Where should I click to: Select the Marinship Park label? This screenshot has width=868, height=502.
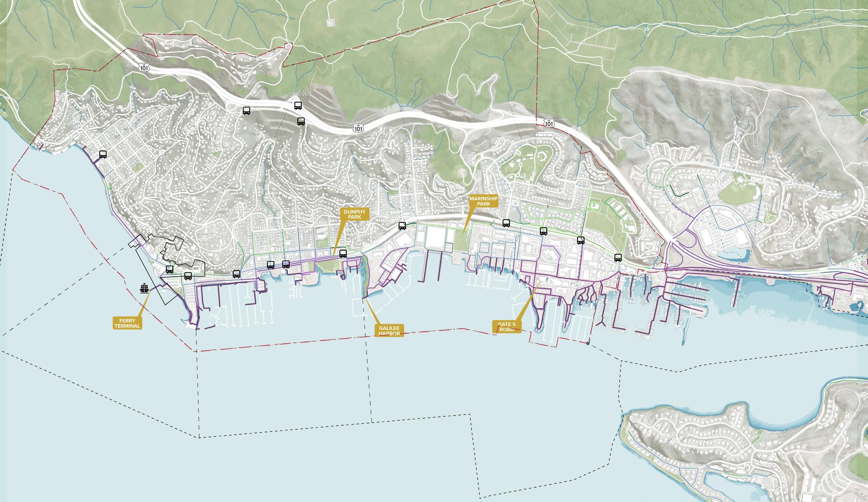(483, 201)
